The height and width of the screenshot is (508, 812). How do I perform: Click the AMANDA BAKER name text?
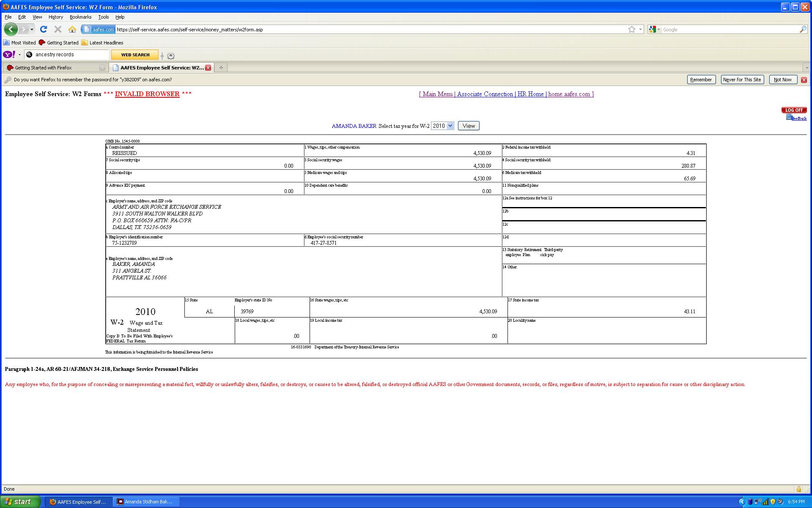[354, 126]
